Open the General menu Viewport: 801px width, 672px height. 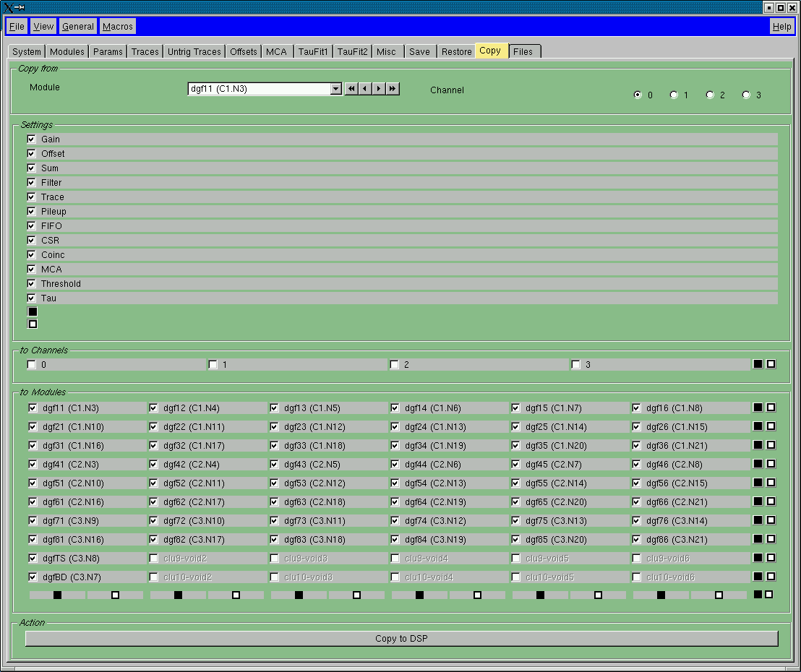(77, 27)
